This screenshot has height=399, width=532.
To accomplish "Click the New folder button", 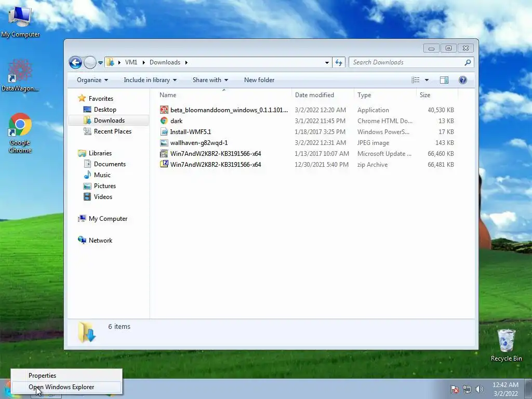I will pyautogui.click(x=259, y=80).
